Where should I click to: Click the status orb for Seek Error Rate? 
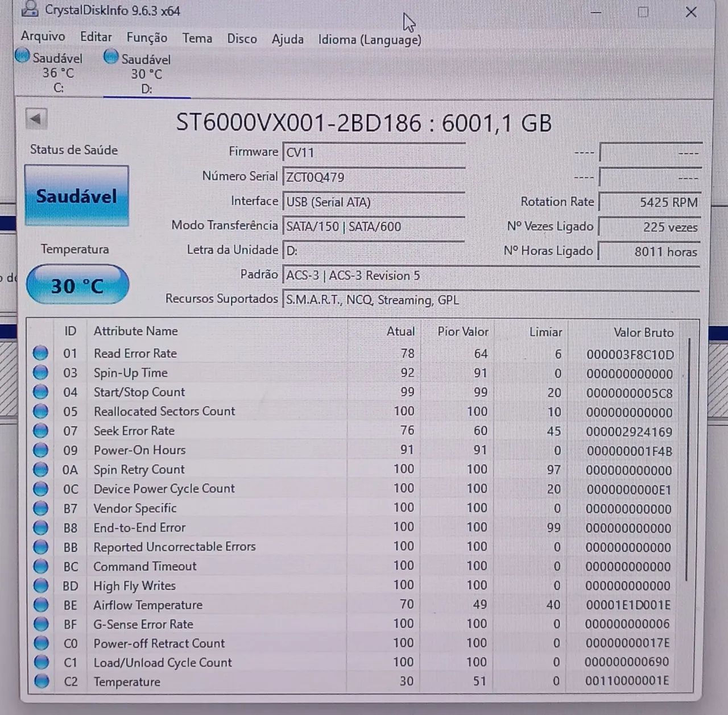coord(40,431)
